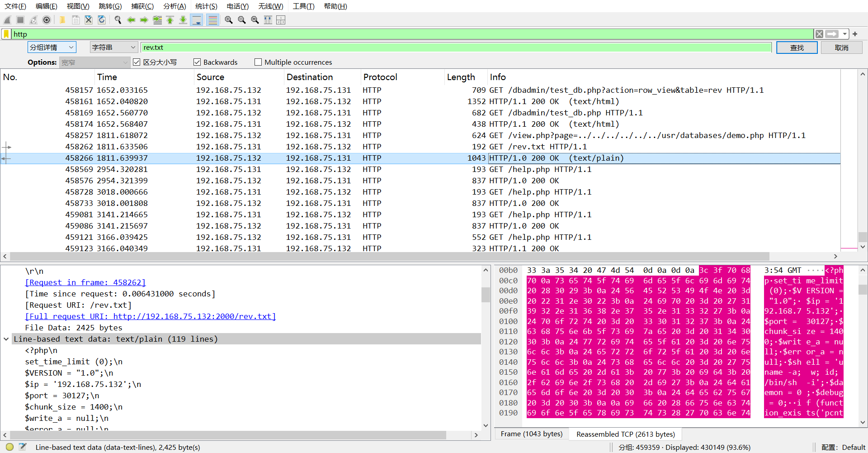The width and height of the screenshot is (868, 453).
Task: Reset text to normal size
Action: 255,20
